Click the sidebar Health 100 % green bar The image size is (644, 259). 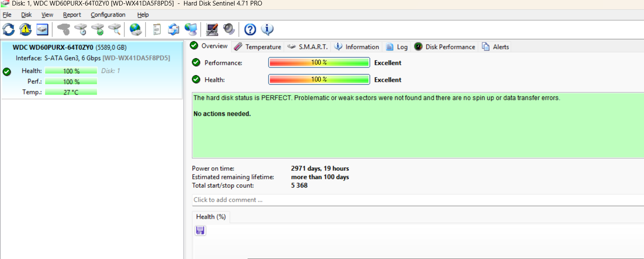[x=71, y=71]
